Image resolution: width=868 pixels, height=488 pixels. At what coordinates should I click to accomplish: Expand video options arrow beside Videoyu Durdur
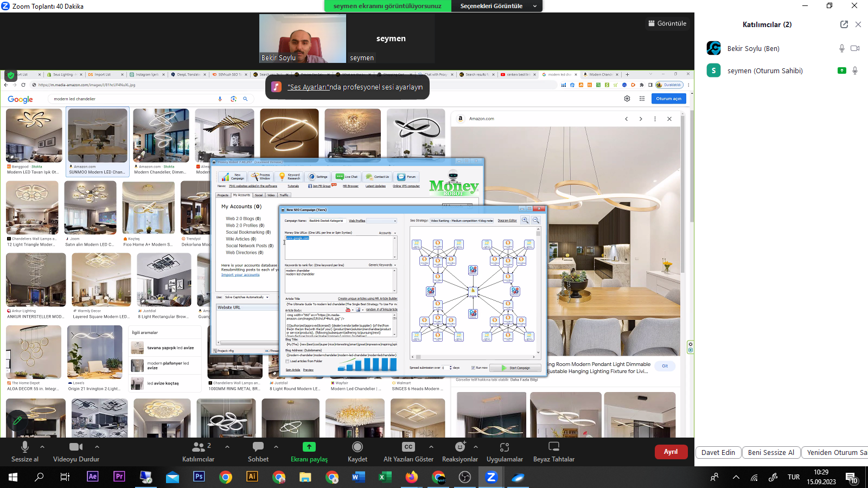tap(97, 447)
